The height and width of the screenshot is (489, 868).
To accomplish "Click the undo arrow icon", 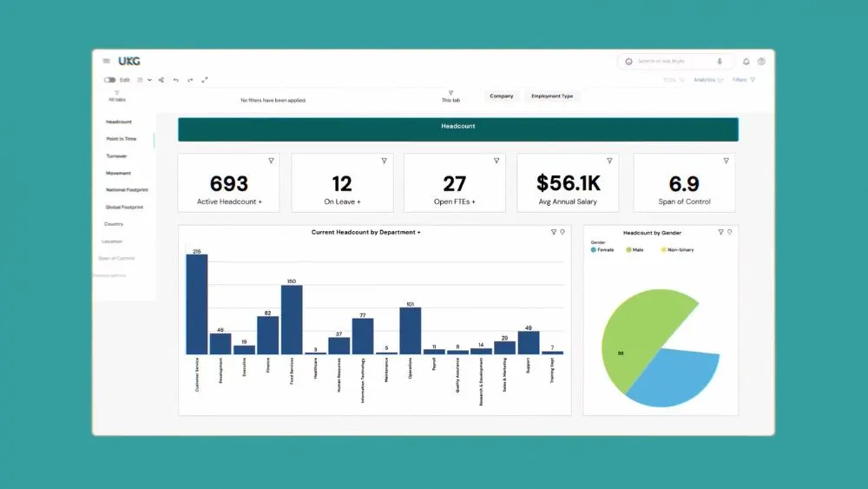I will 176,80.
